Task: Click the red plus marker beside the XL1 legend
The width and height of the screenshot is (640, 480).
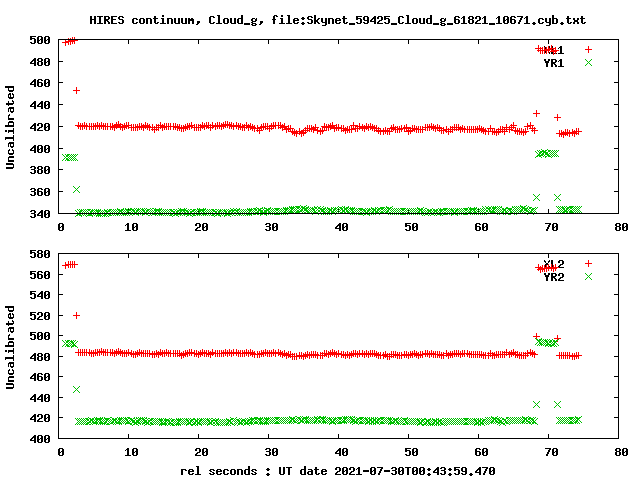Action: [x=588, y=49]
